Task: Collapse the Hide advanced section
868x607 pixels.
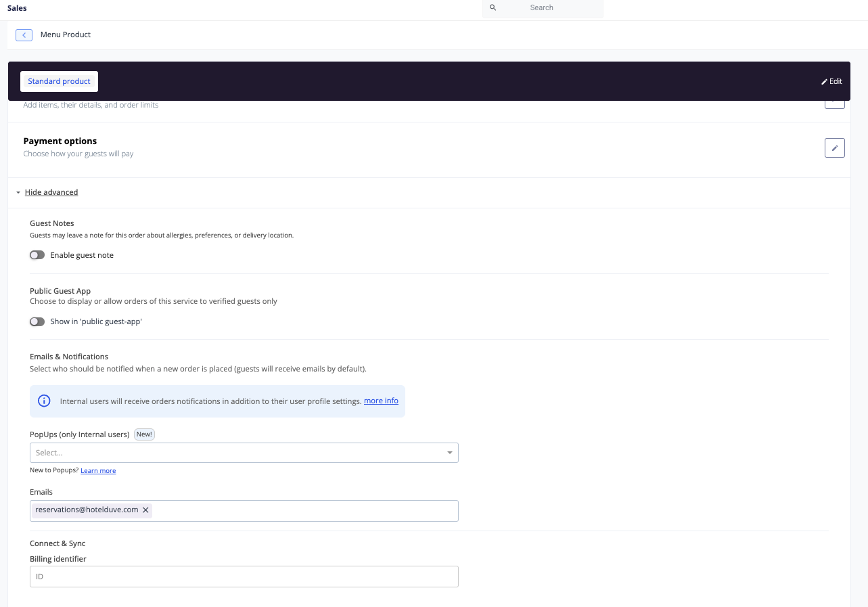Action: click(51, 192)
